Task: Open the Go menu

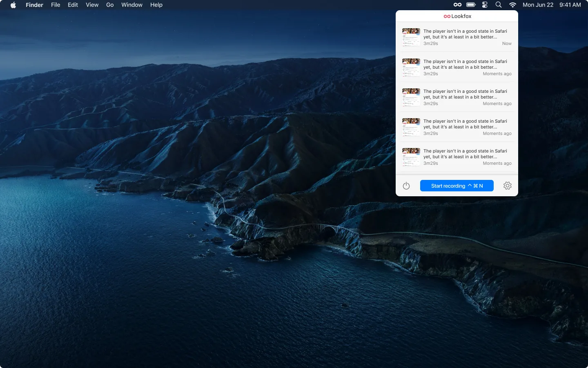Action: pyautogui.click(x=110, y=5)
